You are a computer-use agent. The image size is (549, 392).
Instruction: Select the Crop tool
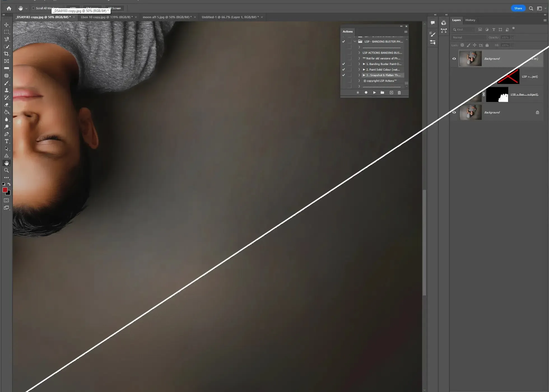[x=6, y=54]
